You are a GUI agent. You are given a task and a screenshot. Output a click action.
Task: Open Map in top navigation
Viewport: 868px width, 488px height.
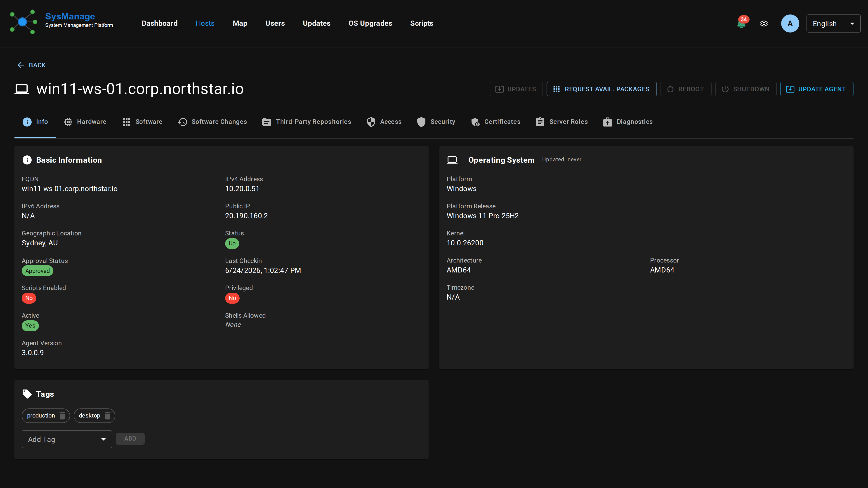[240, 23]
